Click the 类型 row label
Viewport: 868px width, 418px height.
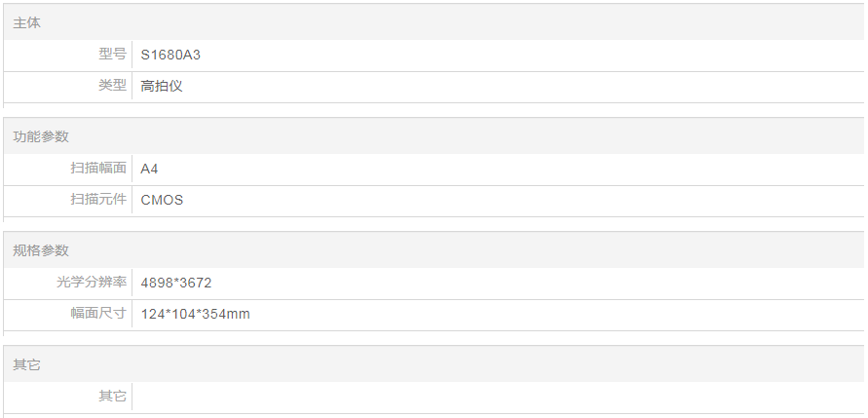[x=112, y=86]
